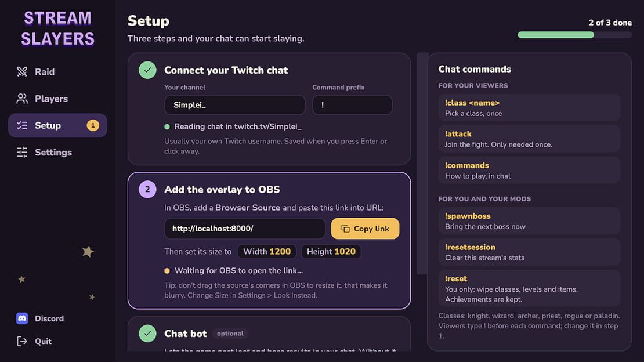Go to the Players menu item

57,99
